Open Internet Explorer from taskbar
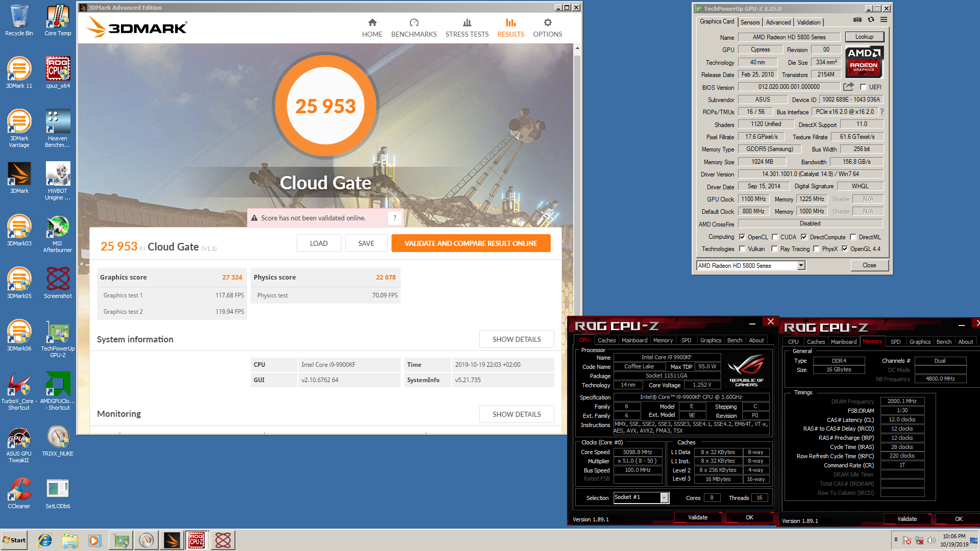 pos(45,540)
